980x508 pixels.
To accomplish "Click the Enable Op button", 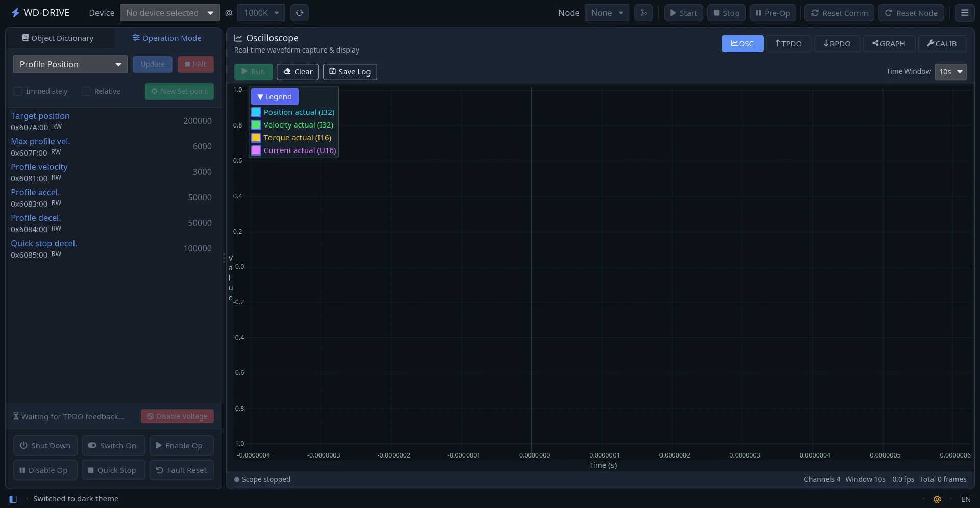I will [x=182, y=446].
